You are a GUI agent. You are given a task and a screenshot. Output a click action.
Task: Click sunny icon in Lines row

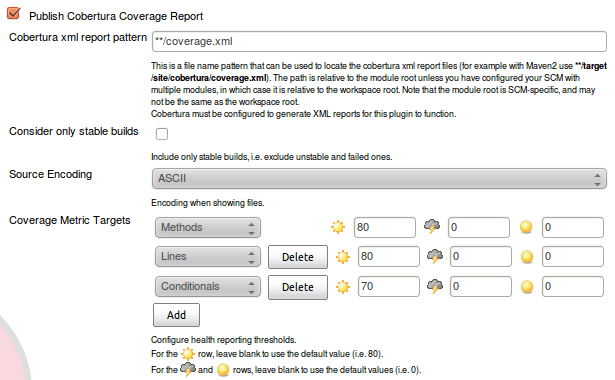pos(342,257)
